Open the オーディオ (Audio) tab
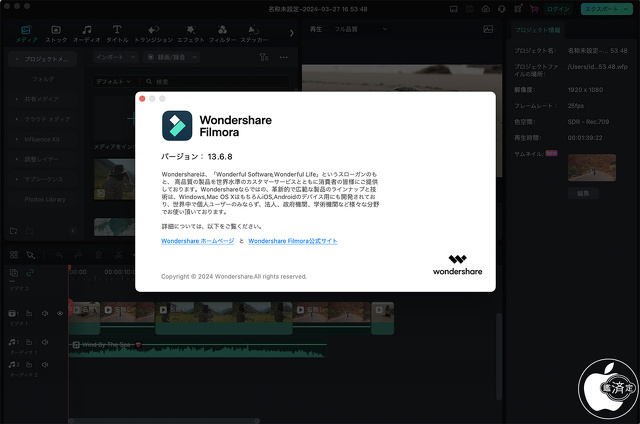This screenshot has width=640, height=424. coord(87,34)
